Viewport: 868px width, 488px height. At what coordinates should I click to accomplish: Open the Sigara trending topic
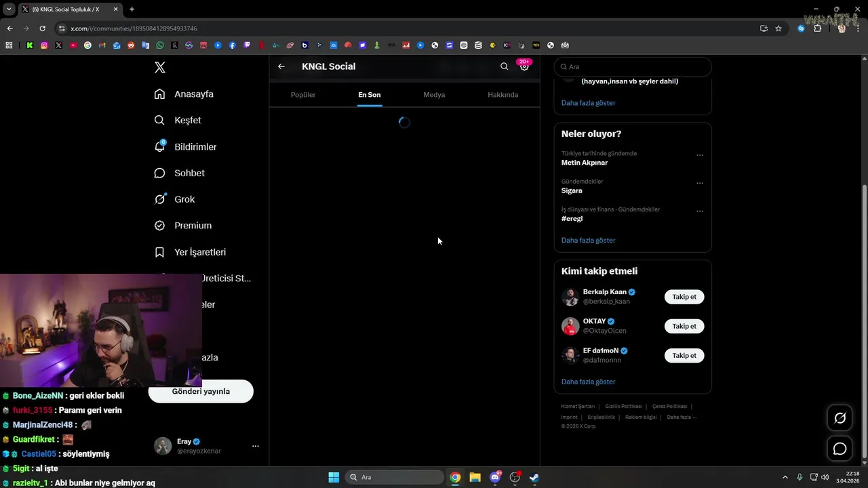[572, 190]
